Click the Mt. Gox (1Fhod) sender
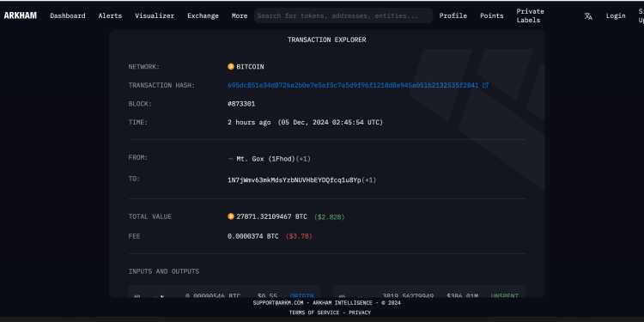Viewport: 644px width, 322px height. tap(265, 159)
